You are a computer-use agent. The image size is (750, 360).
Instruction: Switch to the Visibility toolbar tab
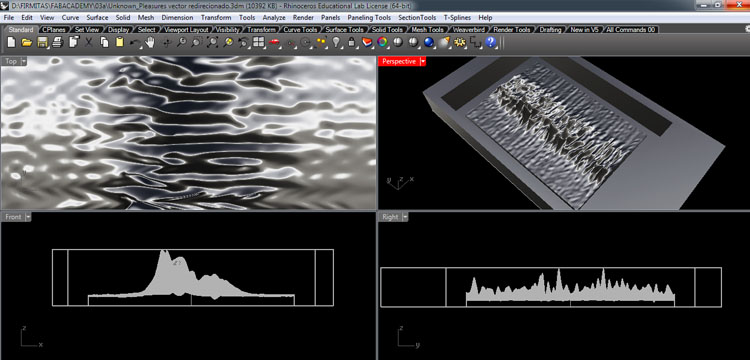(x=227, y=30)
